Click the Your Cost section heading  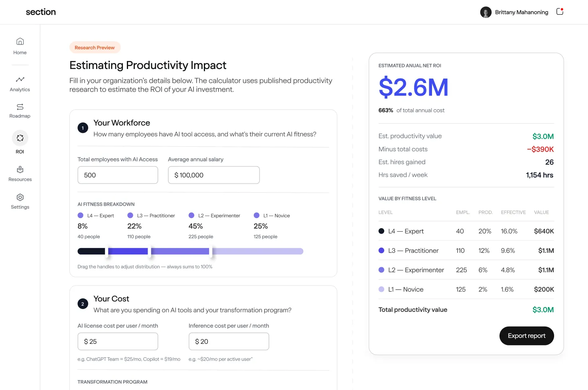[x=111, y=299]
